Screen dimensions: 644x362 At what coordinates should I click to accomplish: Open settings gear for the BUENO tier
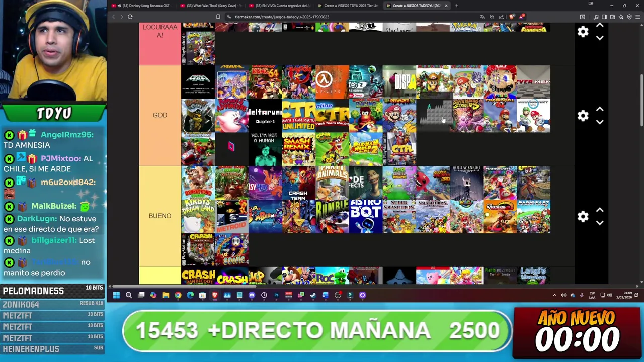point(583,216)
